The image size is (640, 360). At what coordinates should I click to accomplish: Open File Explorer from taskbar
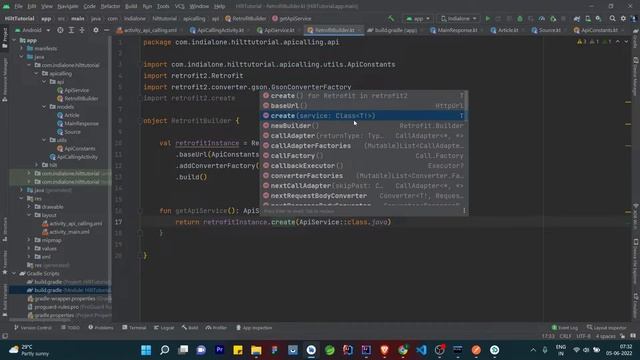tap(256, 350)
